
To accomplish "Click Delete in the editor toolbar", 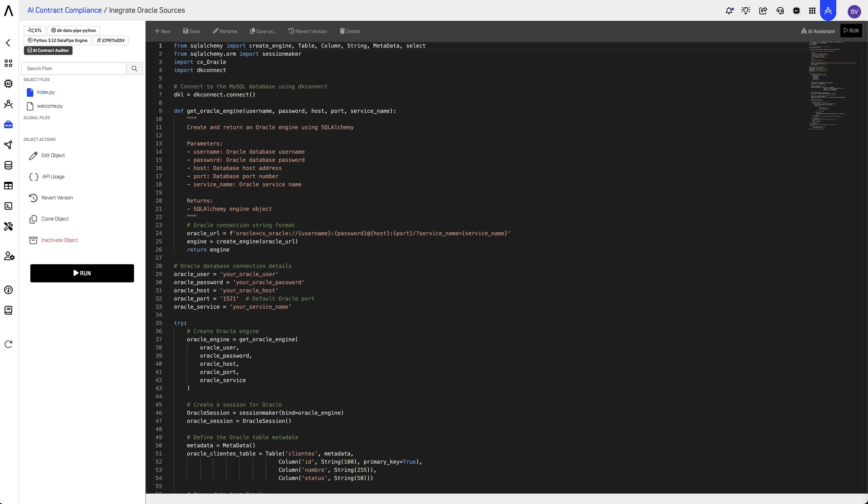I will [x=350, y=31].
